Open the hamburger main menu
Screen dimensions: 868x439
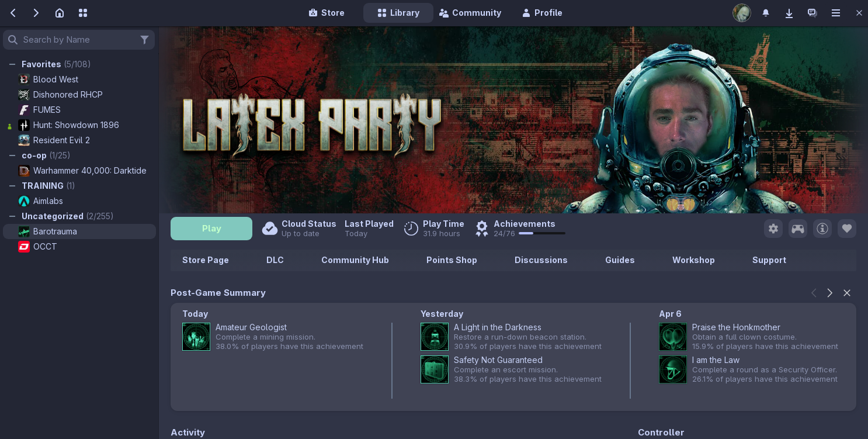coord(836,13)
